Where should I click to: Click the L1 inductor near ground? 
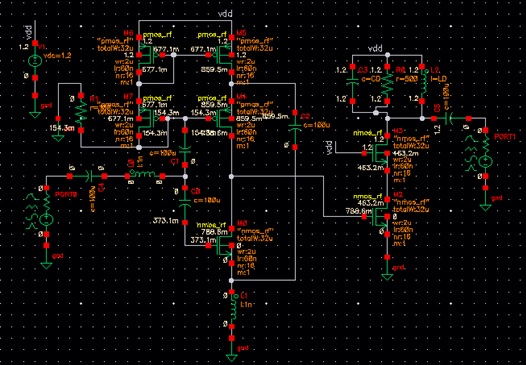232,309
